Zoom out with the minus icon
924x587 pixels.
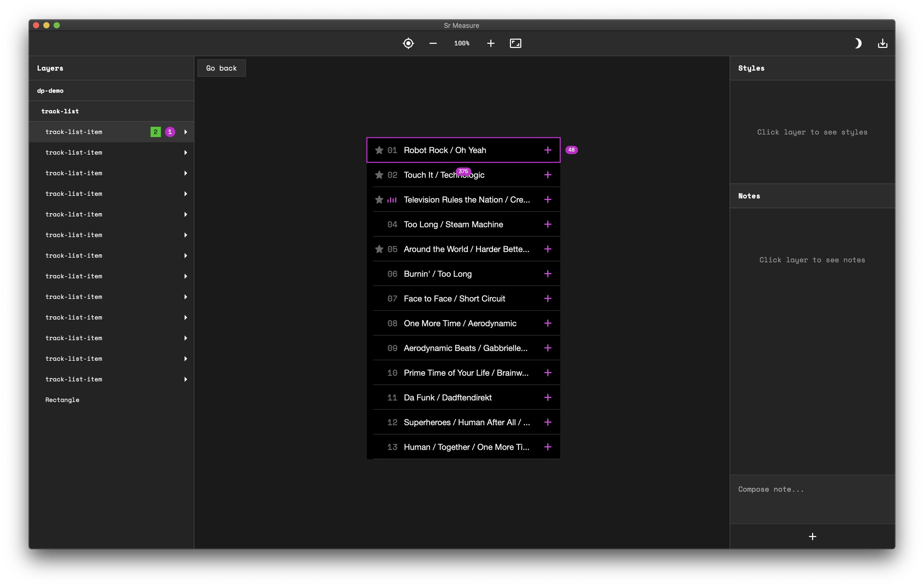click(x=433, y=43)
